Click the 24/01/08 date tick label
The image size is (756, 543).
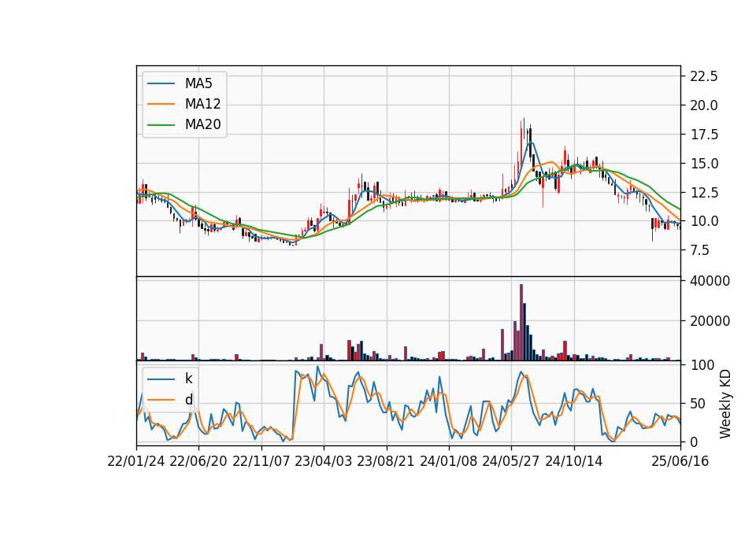[448, 461]
